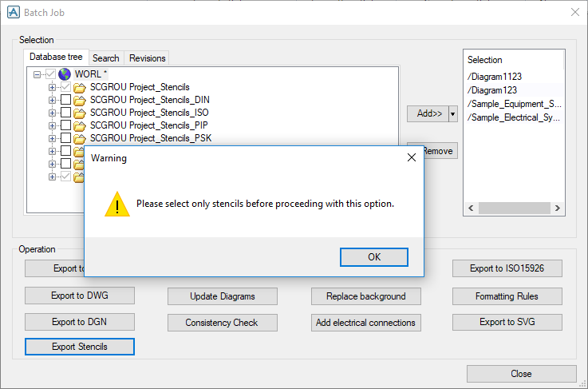Close the Warning dialog with X
The height and width of the screenshot is (389, 588).
click(412, 157)
